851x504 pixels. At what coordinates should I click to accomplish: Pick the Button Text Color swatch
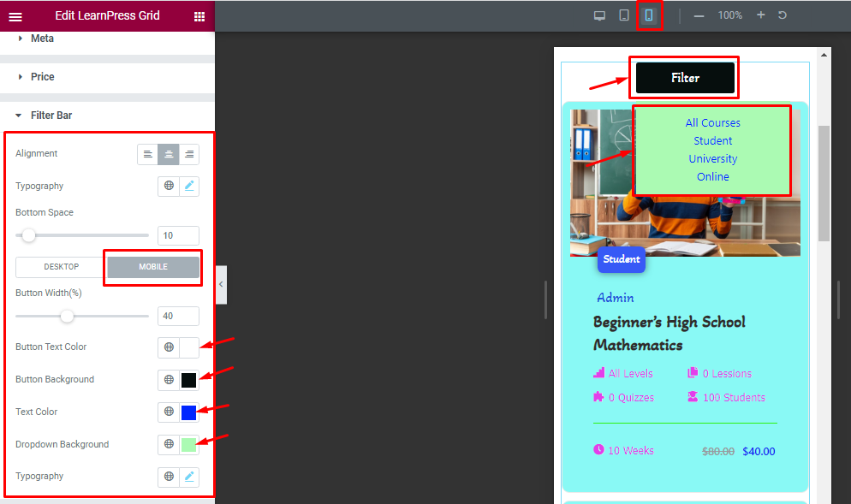189,347
